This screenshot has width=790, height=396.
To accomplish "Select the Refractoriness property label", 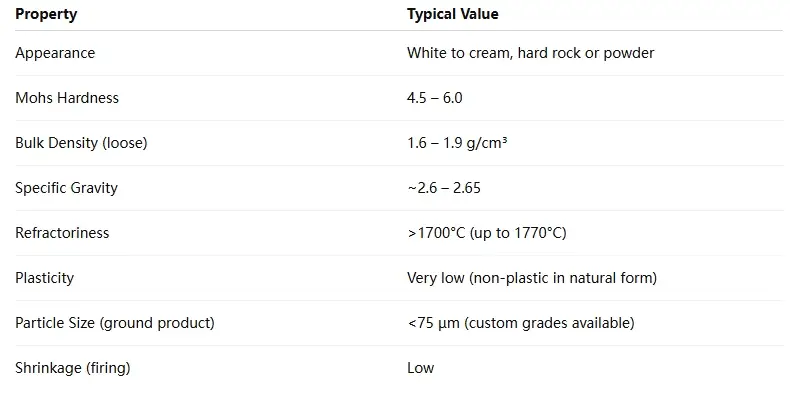I will (x=62, y=233).
